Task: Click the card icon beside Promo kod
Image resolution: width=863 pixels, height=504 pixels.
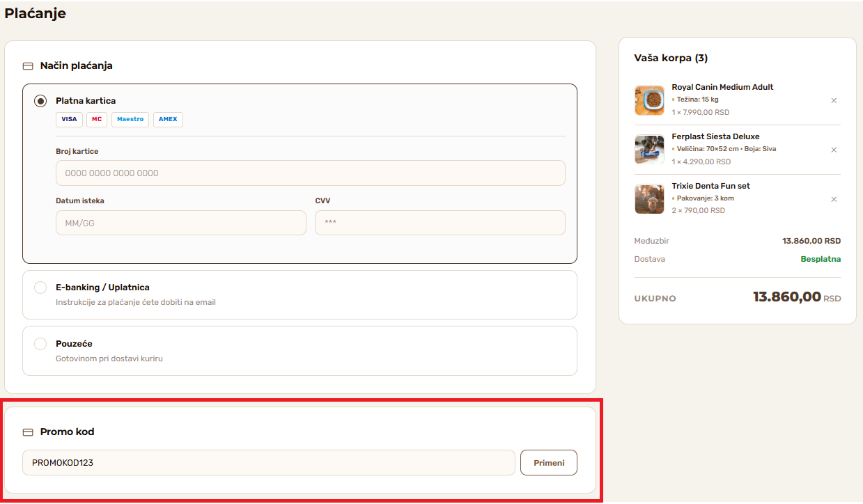Action: tap(28, 432)
